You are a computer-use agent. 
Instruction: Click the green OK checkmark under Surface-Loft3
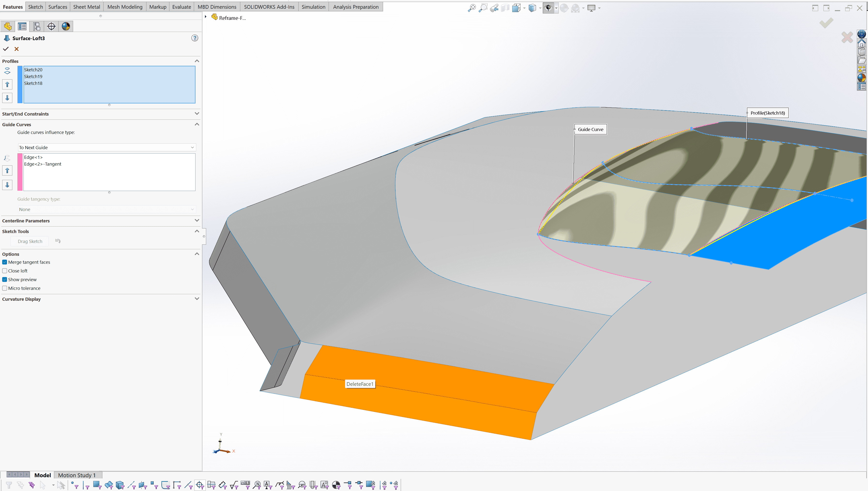point(6,49)
